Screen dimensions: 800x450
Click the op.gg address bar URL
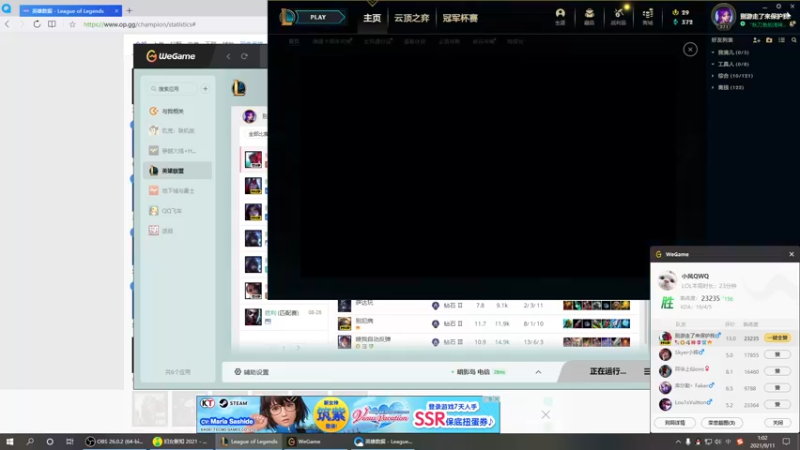coord(139,24)
